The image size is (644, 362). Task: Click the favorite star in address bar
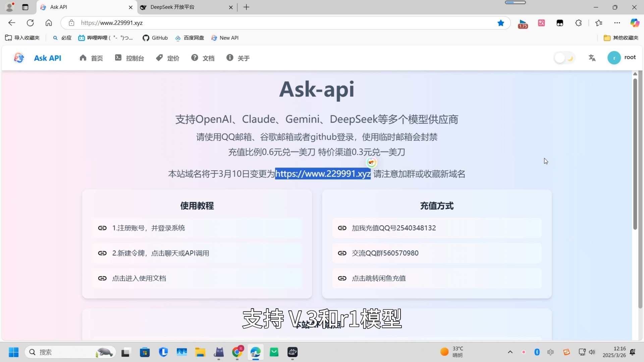click(x=501, y=23)
